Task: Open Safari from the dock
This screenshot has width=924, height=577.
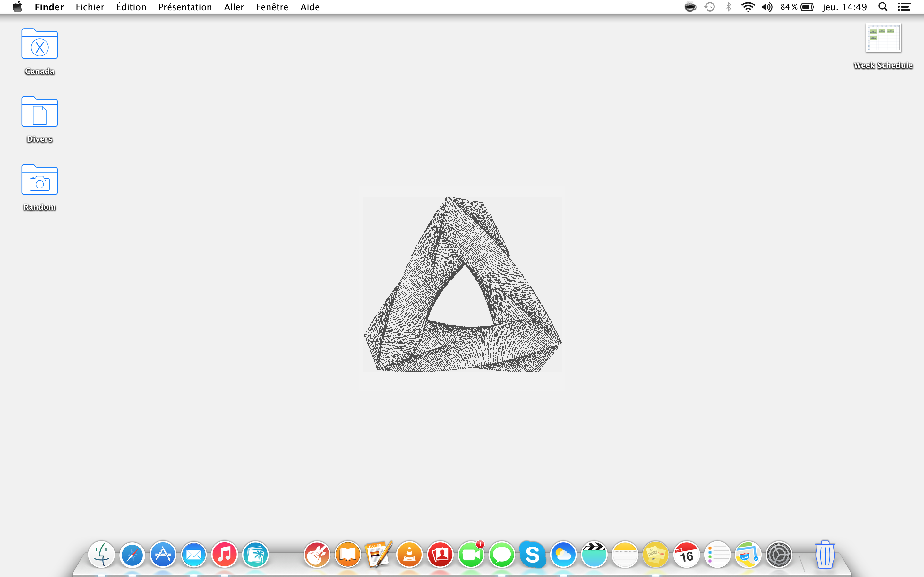Action: [x=132, y=555]
